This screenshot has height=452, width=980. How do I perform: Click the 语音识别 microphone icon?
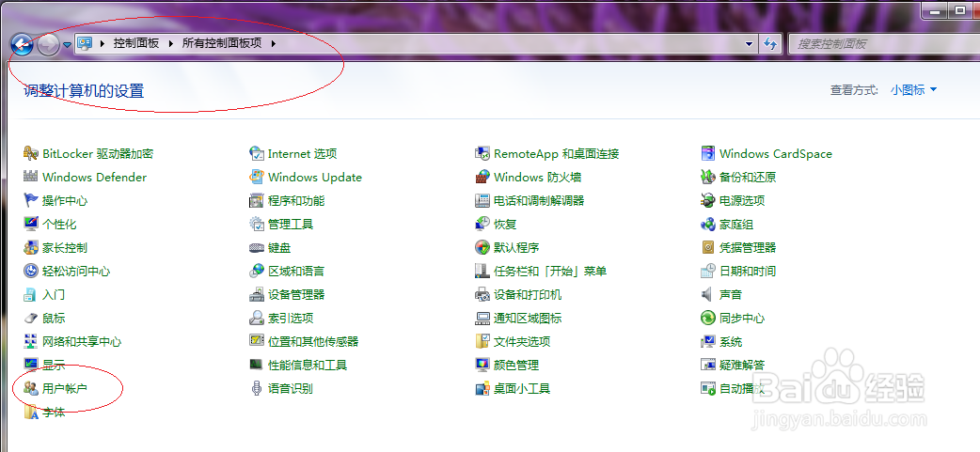pyautogui.click(x=256, y=388)
